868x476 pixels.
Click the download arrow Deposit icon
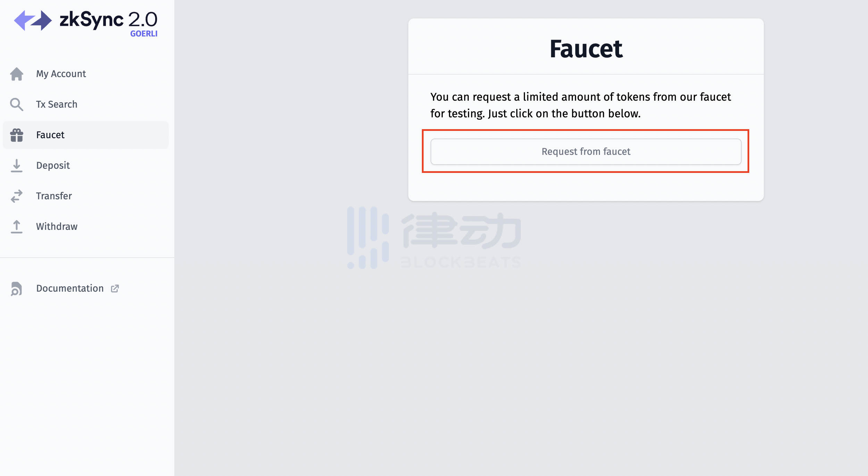(x=17, y=166)
